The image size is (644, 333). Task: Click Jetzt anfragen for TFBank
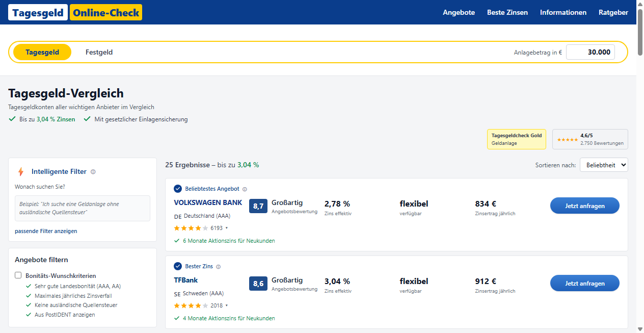coord(585,284)
